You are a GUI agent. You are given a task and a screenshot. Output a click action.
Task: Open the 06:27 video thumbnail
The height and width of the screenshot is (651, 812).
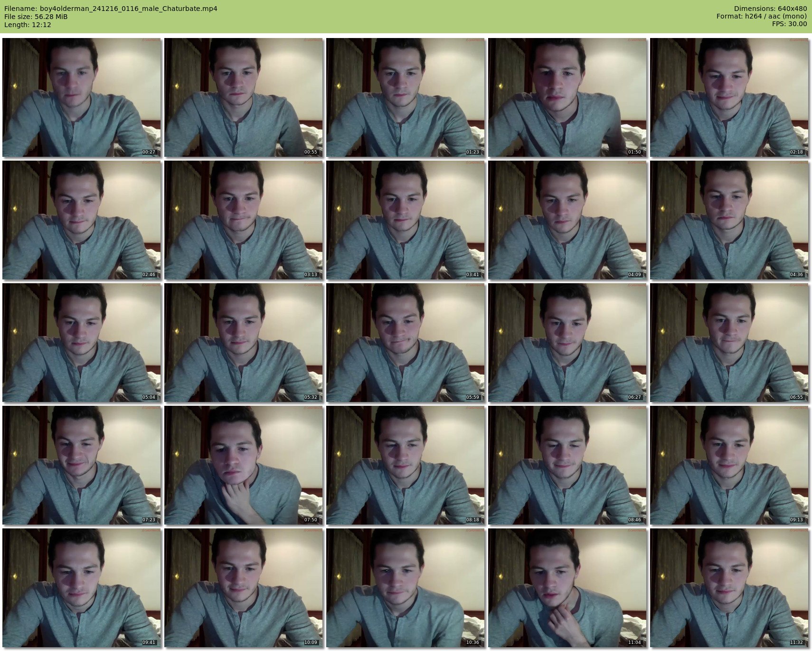click(567, 343)
